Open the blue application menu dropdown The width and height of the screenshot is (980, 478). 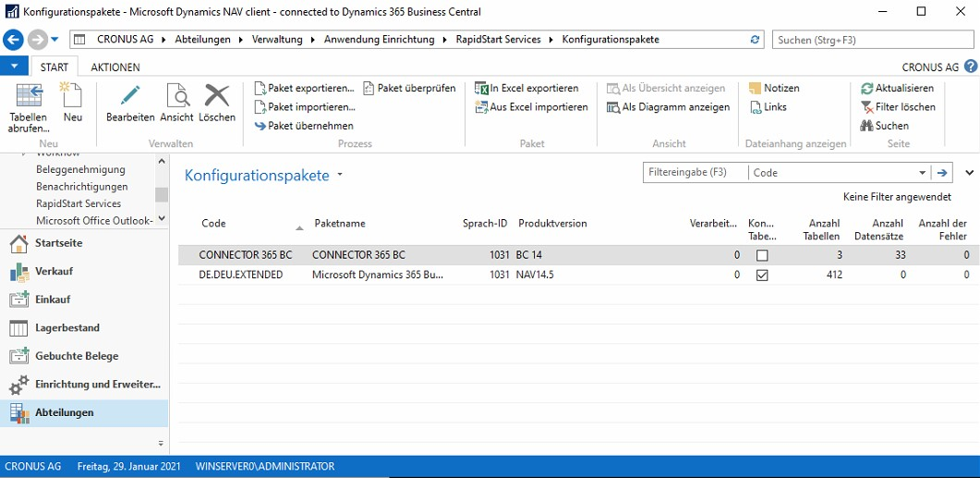tap(14, 67)
